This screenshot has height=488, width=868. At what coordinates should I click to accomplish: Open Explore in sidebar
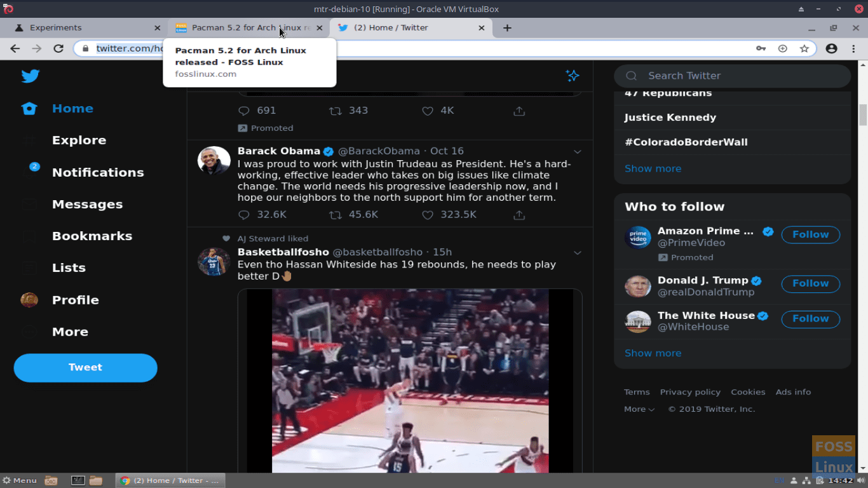(x=79, y=140)
